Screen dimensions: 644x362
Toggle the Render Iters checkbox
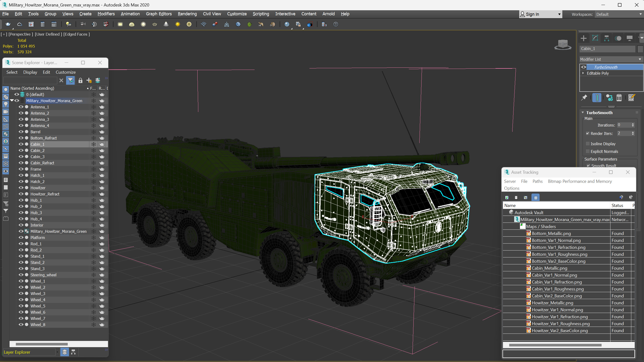[x=588, y=134]
